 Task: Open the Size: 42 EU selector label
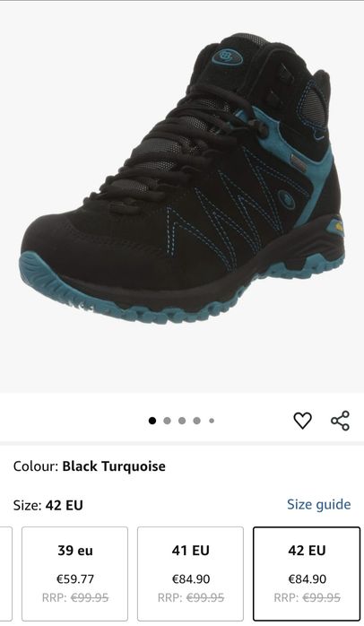[x=48, y=505]
